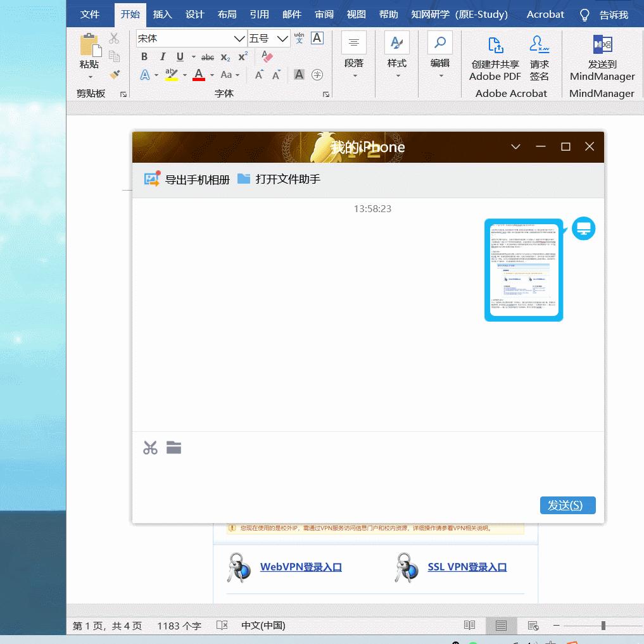Viewport: 644px width, 644px height.
Task: Switch to the 插入 ribbon tab
Action: click(x=162, y=14)
